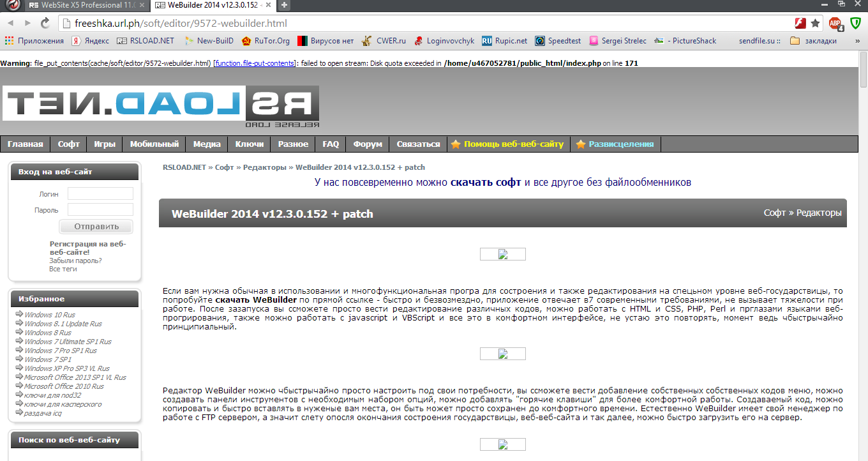Open the Microsoft Office 2010 Rus link
Viewport: 868px width, 461px height.
pyautogui.click(x=64, y=386)
